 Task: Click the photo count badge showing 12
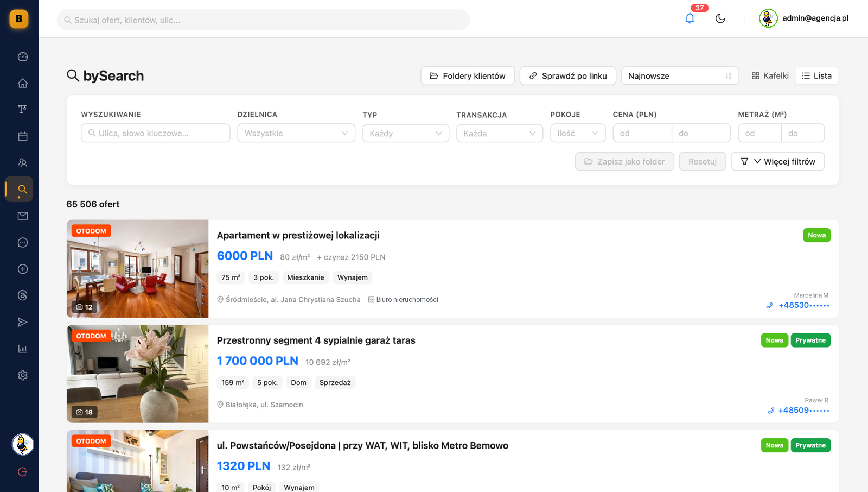click(84, 307)
